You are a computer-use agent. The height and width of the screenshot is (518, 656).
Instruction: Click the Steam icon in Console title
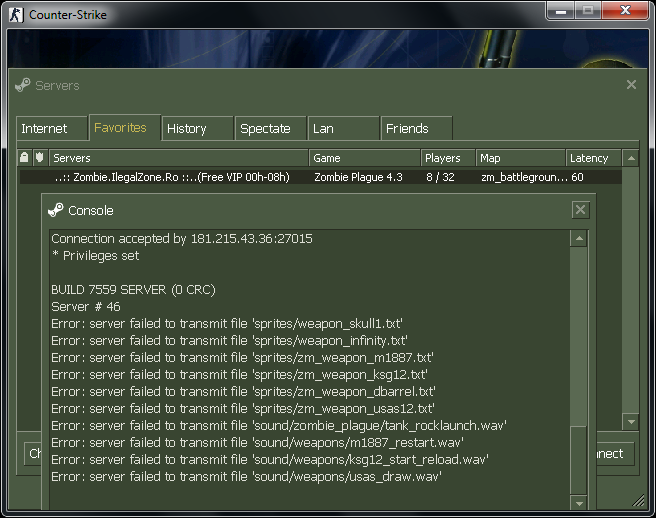coord(56,210)
